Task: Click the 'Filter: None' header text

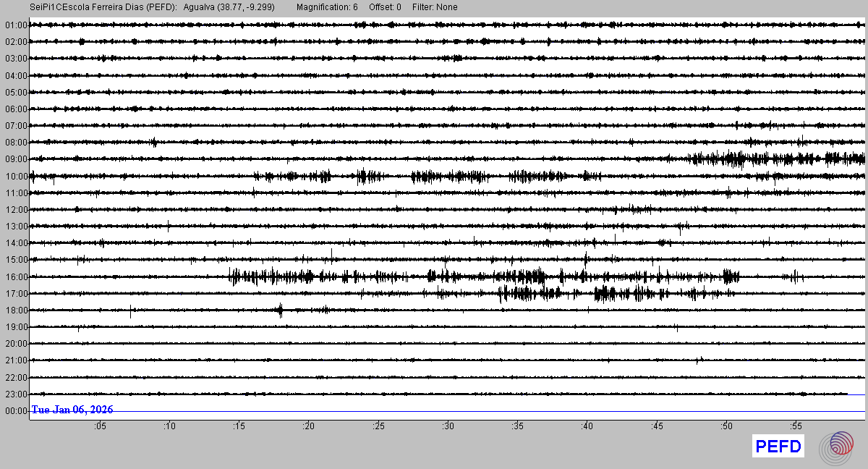Action: coord(435,7)
